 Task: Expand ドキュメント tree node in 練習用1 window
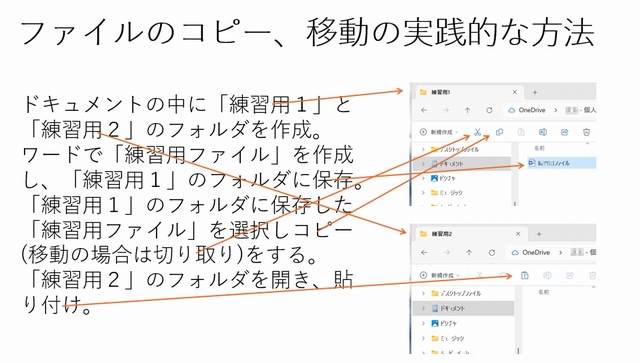423,164
